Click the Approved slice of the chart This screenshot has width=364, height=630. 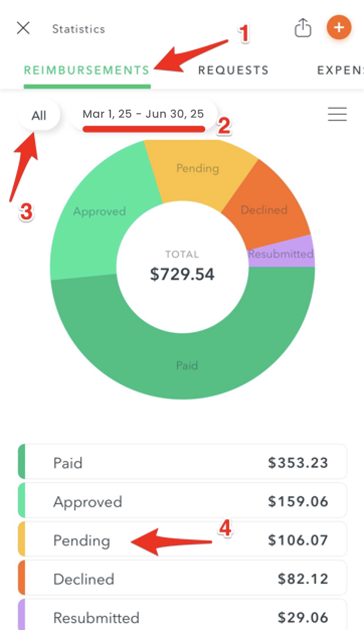pyautogui.click(x=99, y=211)
